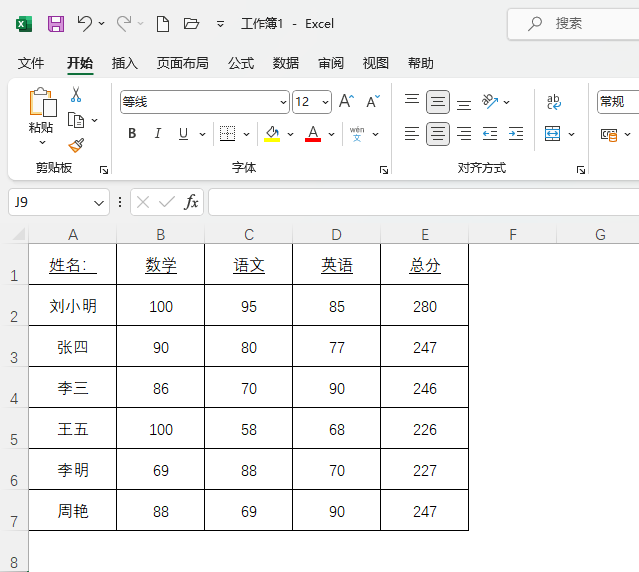Toggle italic formatting
Screen dimensions: 639x572
(x=158, y=133)
